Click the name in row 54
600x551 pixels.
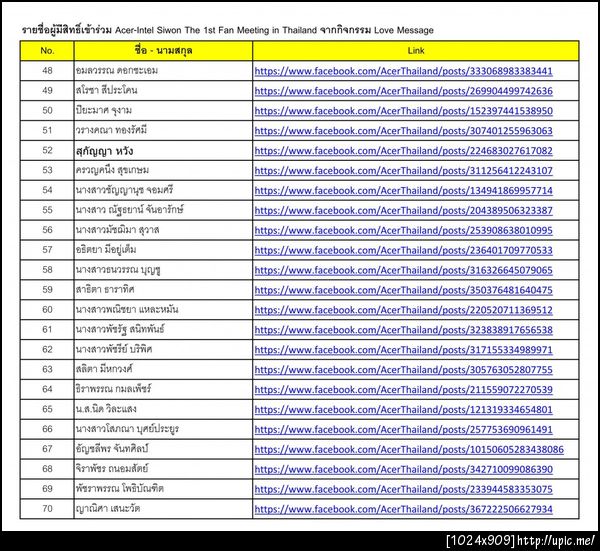pyautogui.click(x=124, y=190)
